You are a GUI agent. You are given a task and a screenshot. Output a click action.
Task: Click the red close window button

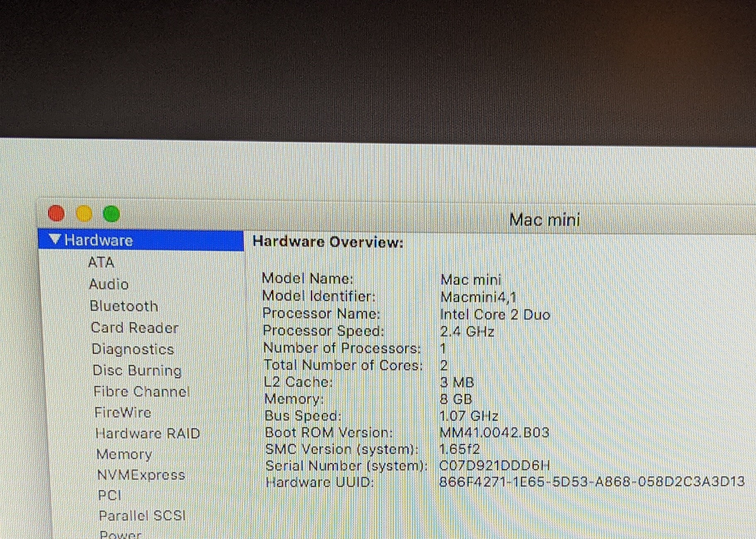56,213
